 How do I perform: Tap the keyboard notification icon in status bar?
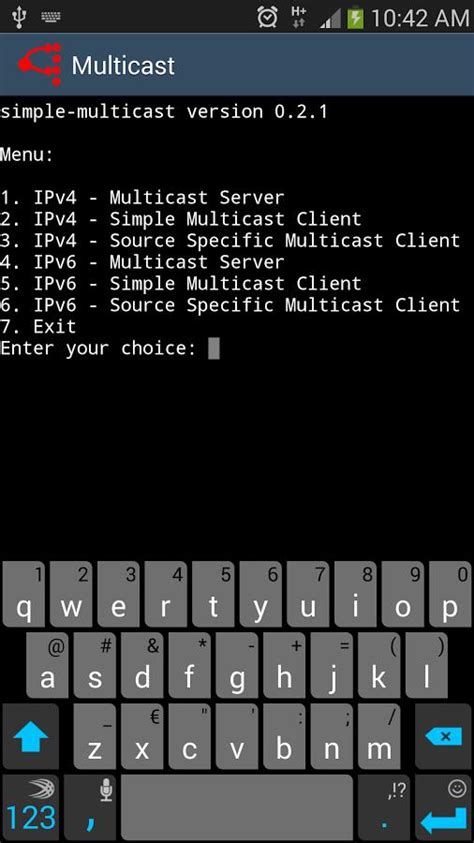(51, 17)
